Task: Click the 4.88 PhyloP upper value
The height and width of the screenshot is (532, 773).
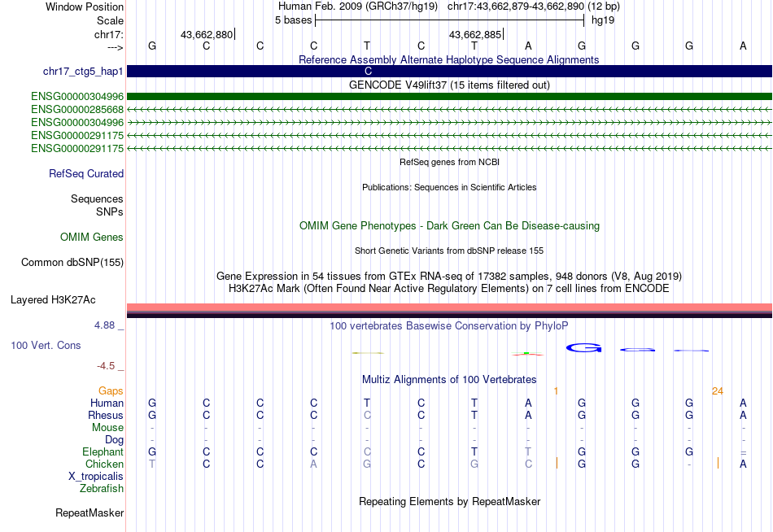Action: pyautogui.click(x=104, y=325)
